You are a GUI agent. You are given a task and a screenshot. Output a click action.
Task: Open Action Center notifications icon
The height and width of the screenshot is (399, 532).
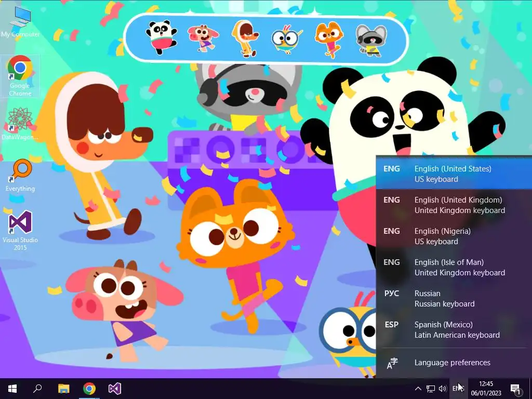[x=515, y=389]
